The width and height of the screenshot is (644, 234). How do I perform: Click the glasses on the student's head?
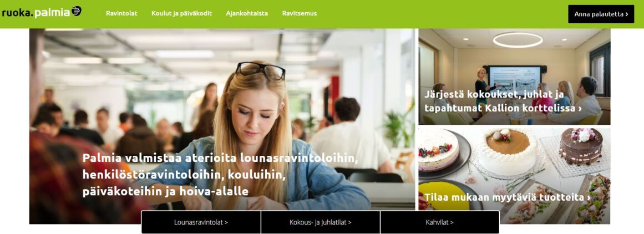[x=260, y=70]
